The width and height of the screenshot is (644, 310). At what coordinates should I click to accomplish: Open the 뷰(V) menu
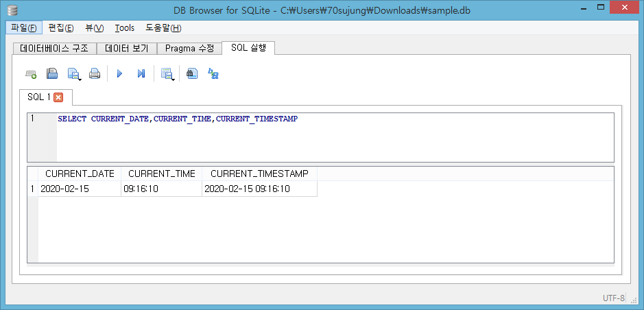click(x=95, y=28)
